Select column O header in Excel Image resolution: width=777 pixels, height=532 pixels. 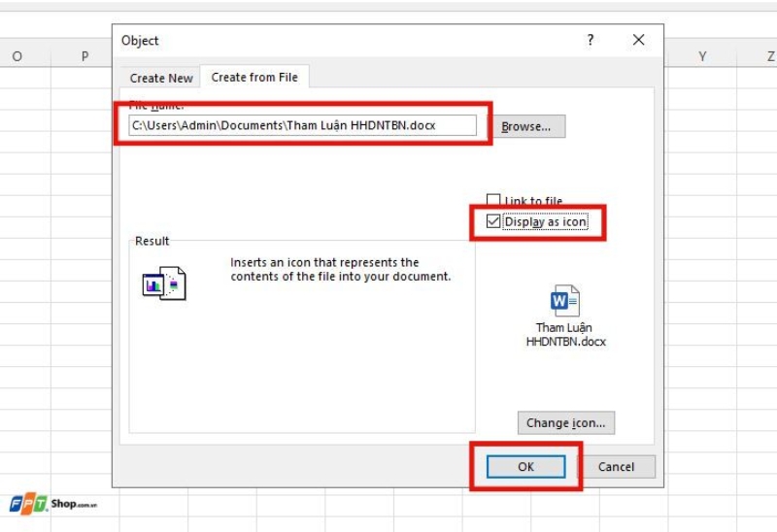17,56
